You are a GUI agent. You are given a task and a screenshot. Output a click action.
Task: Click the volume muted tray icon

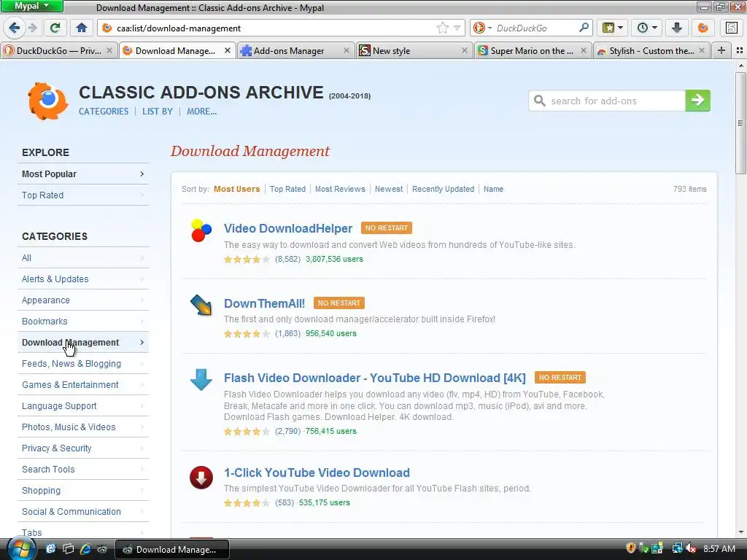(691, 548)
